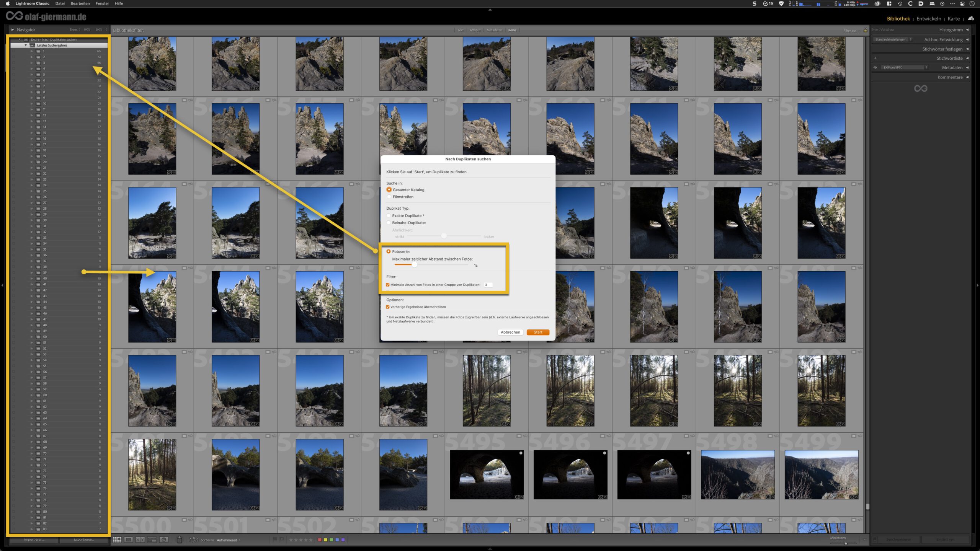
Task: Toggle sort direction A-Z icon
Action: (x=194, y=540)
